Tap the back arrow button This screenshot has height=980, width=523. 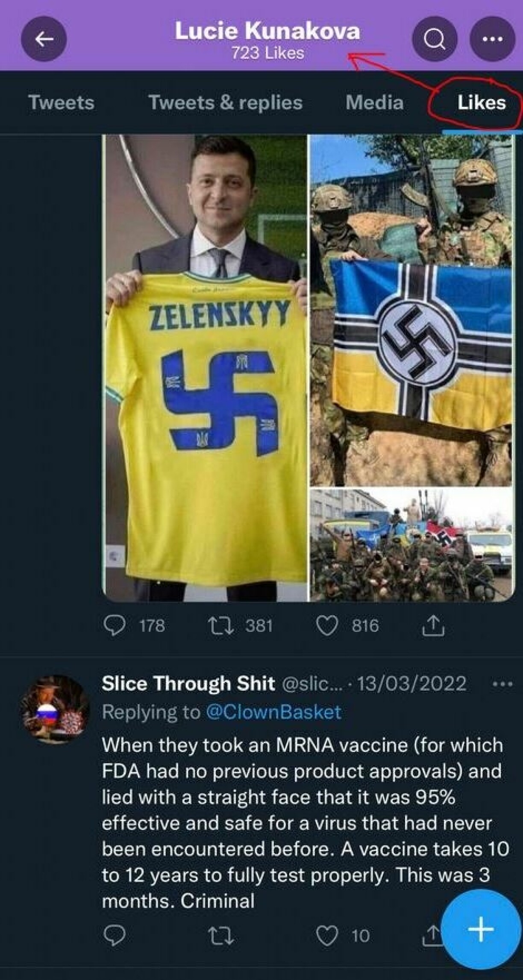(44, 39)
